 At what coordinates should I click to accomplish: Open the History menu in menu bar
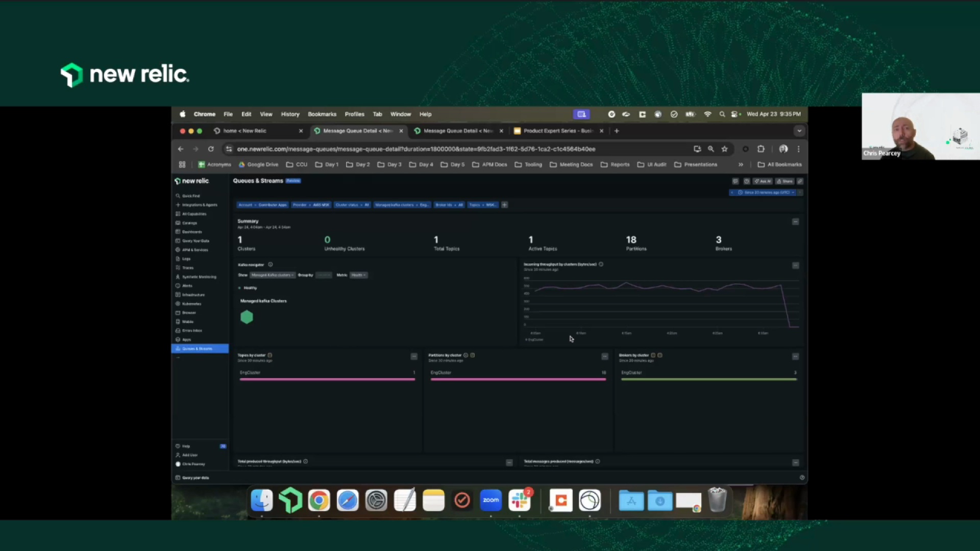[290, 114]
